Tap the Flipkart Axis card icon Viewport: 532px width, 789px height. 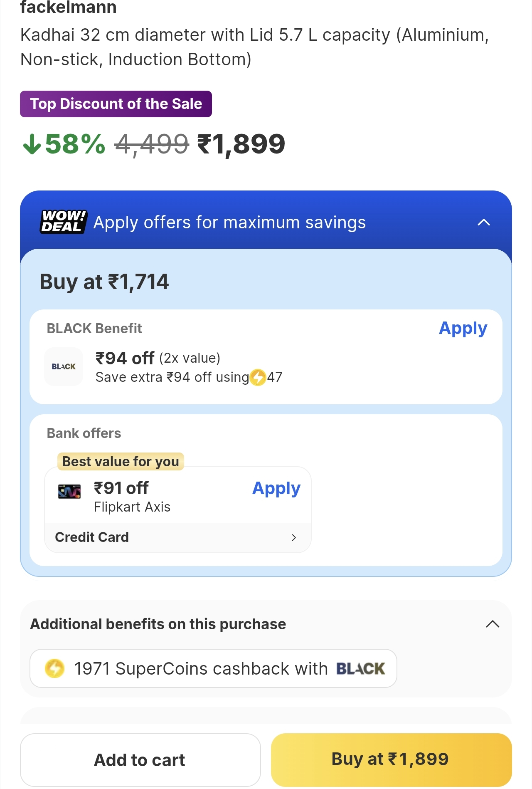pos(69,492)
